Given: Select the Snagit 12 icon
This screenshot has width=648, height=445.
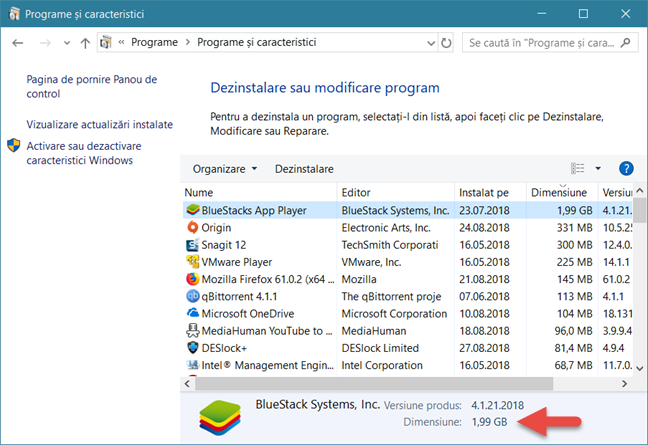Looking at the screenshot, I should pyautogui.click(x=193, y=245).
